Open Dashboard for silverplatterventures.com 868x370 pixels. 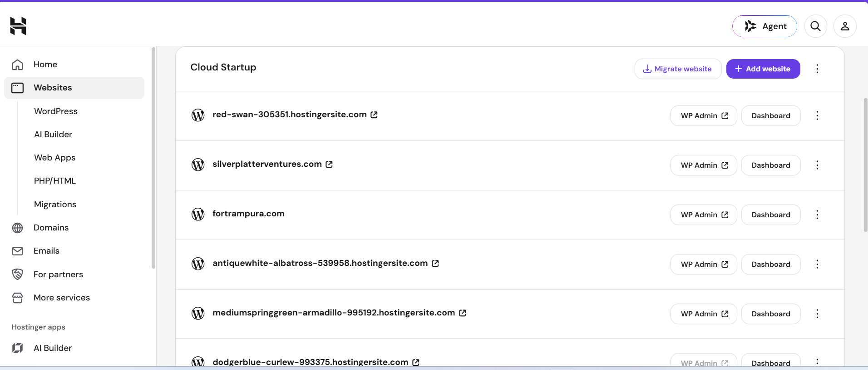pos(771,165)
